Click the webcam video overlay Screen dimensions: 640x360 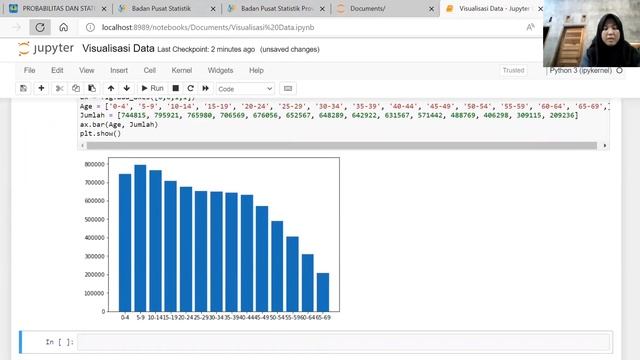point(591,33)
